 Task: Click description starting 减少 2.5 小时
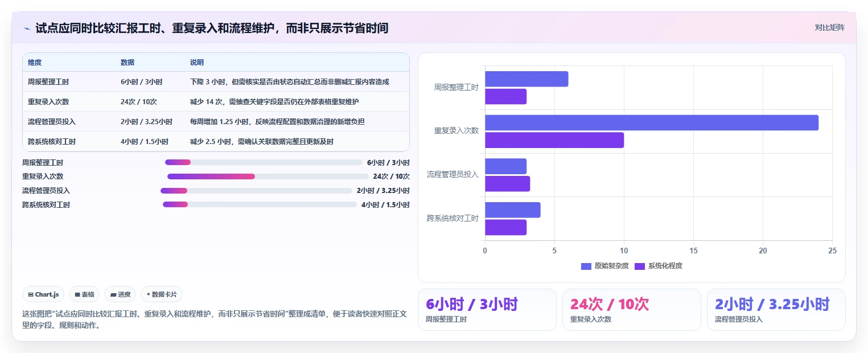262,141
